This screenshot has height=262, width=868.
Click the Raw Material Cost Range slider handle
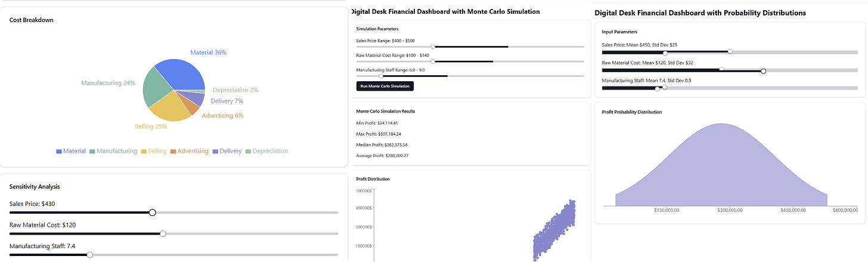(433, 61)
